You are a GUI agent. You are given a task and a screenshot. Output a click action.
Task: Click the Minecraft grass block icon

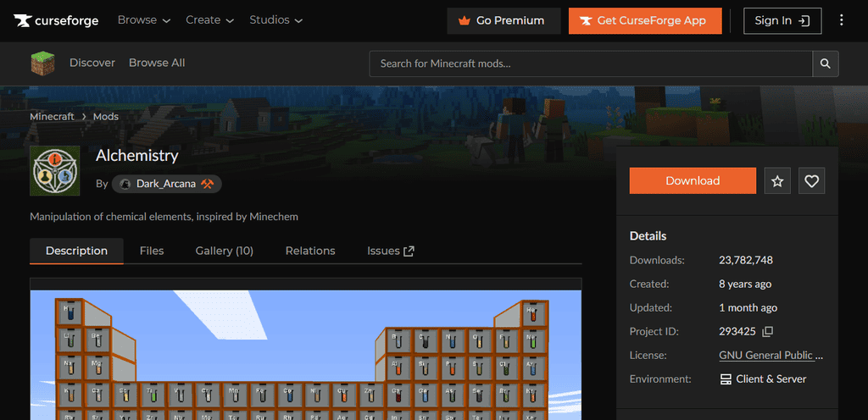[42, 63]
